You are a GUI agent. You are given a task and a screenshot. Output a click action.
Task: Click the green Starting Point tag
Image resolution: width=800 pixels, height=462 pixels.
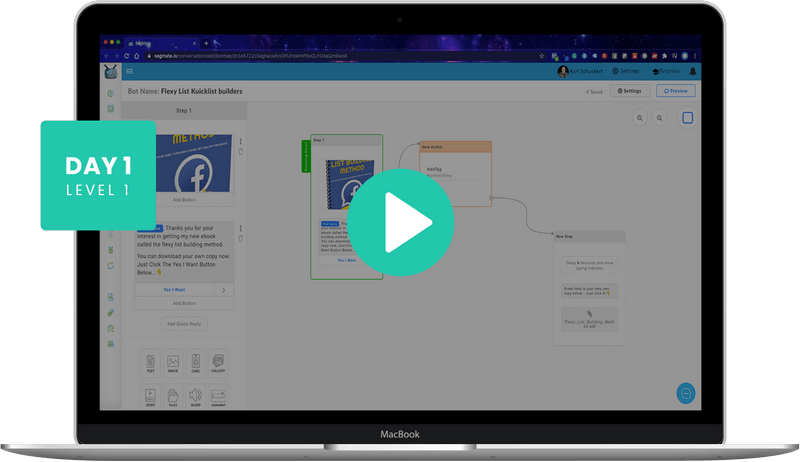pyautogui.click(x=306, y=157)
